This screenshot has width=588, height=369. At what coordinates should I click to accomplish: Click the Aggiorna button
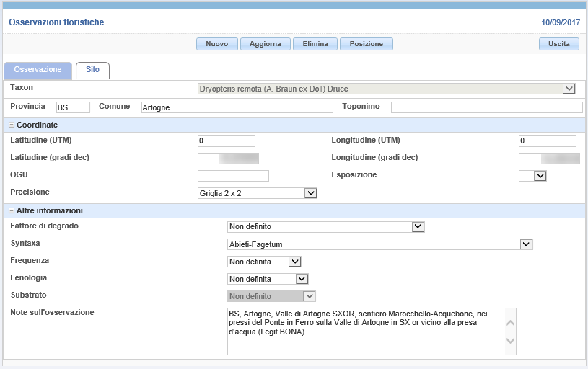coord(266,44)
